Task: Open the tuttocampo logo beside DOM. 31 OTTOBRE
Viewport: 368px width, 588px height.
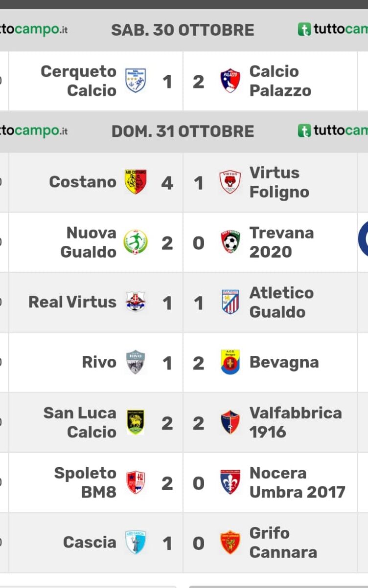Action: click(x=333, y=131)
